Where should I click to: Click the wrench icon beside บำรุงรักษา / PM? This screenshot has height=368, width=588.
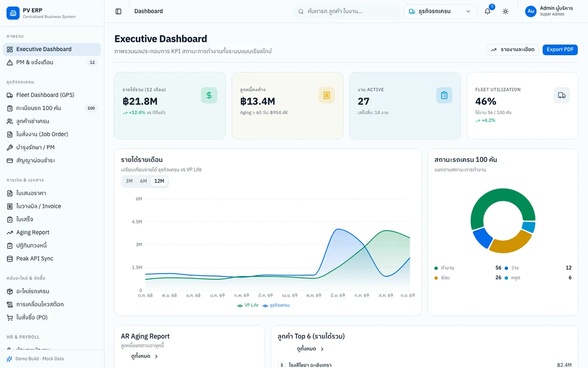click(10, 148)
